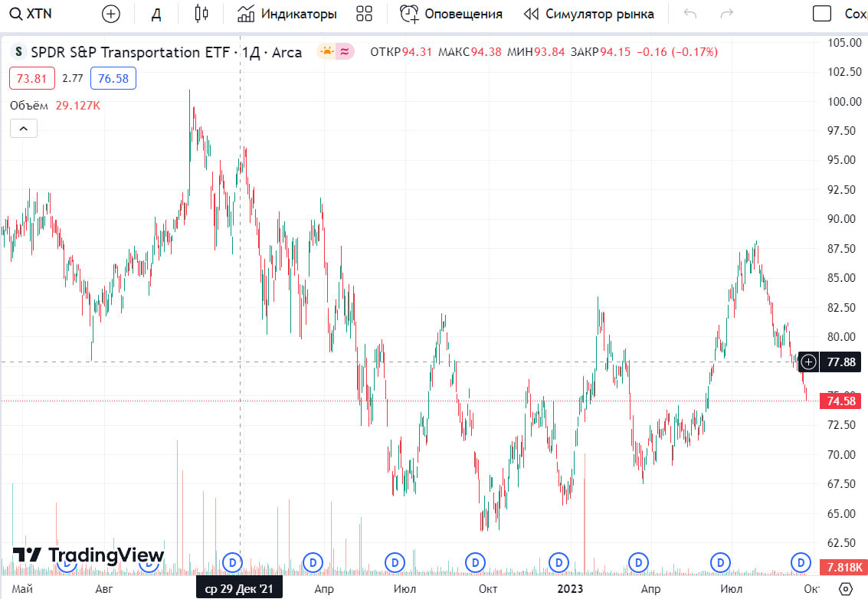The height and width of the screenshot is (599, 868).
Task: Click the spread value 2.77
Action: tap(73, 78)
